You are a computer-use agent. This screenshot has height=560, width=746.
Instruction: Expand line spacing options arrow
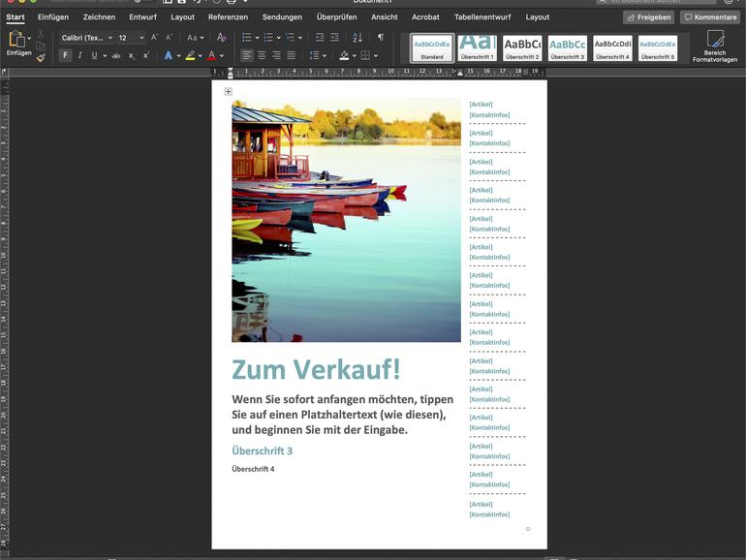pyautogui.click(x=325, y=55)
